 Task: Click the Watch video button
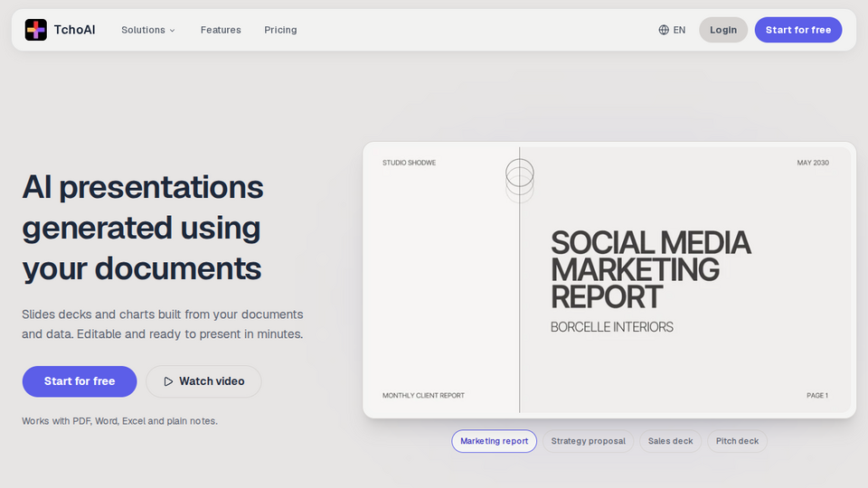(203, 381)
